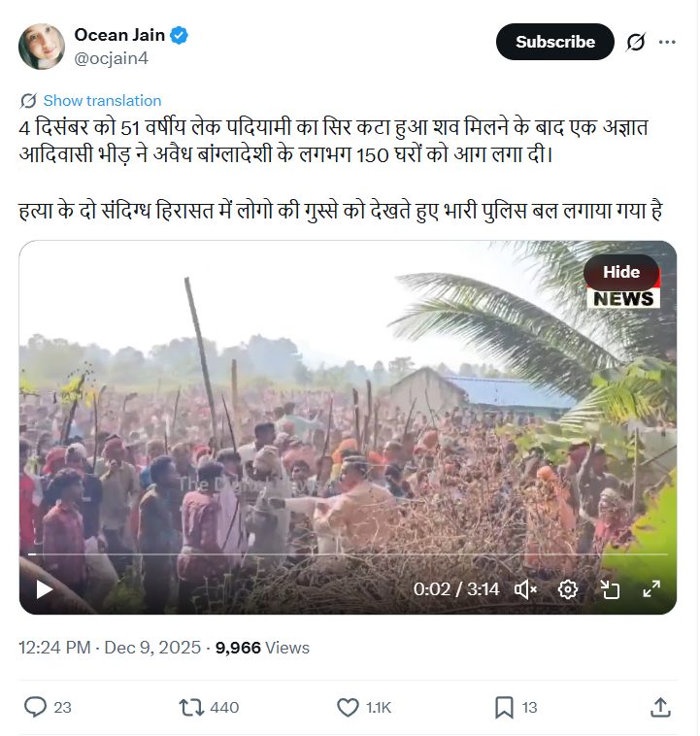Toggle picture-in-picture mode
This screenshot has height=736, width=700.
click(x=610, y=589)
